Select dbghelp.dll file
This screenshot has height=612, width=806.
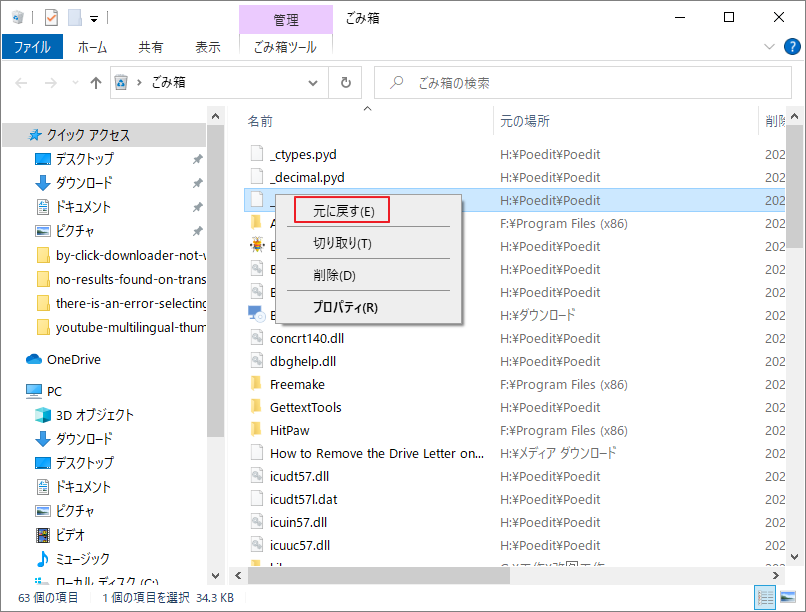pyautogui.click(x=303, y=361)
